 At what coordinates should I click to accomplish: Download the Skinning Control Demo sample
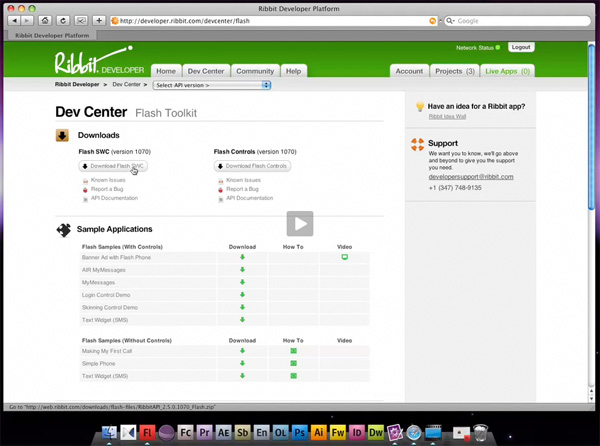click(242, 307)
